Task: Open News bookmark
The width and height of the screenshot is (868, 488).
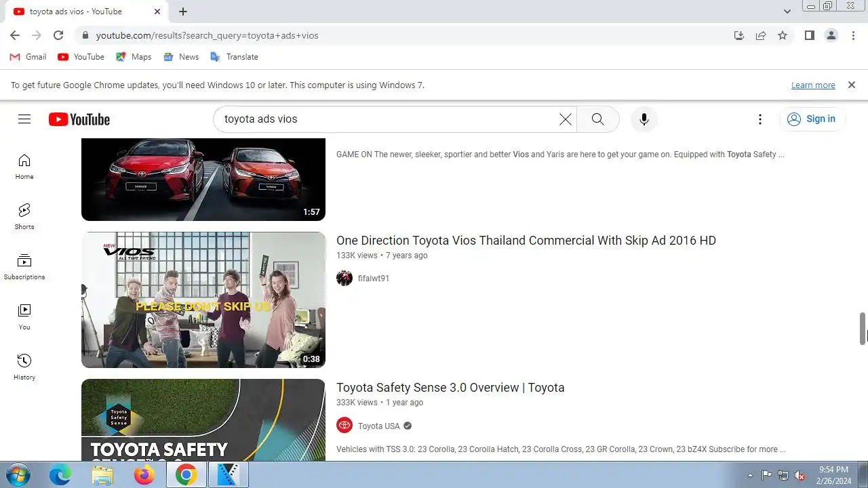Action: click(181, 57)
